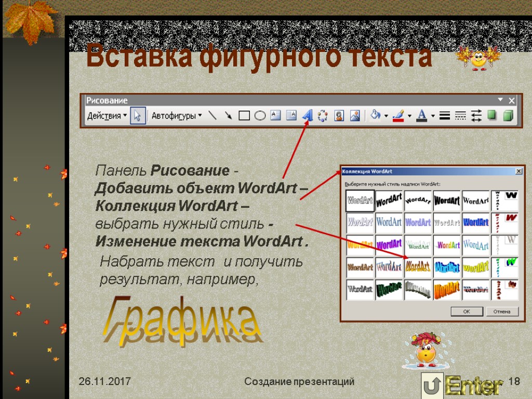Open the Автофигуры dropdown menu
532x399 pixels.
coord(177,116)
